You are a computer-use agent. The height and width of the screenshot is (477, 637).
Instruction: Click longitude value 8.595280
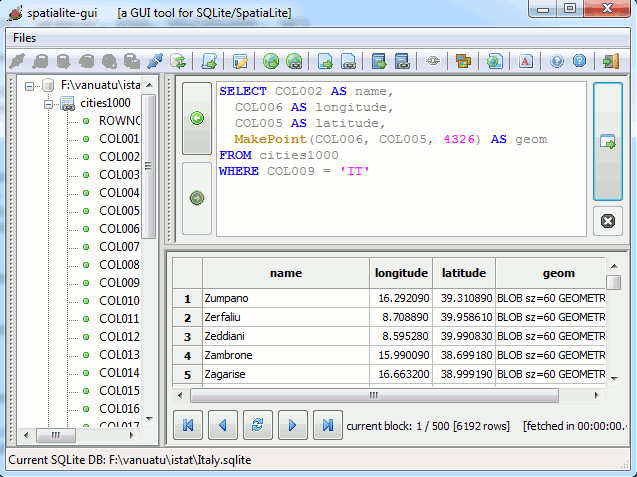pos(401,336)
